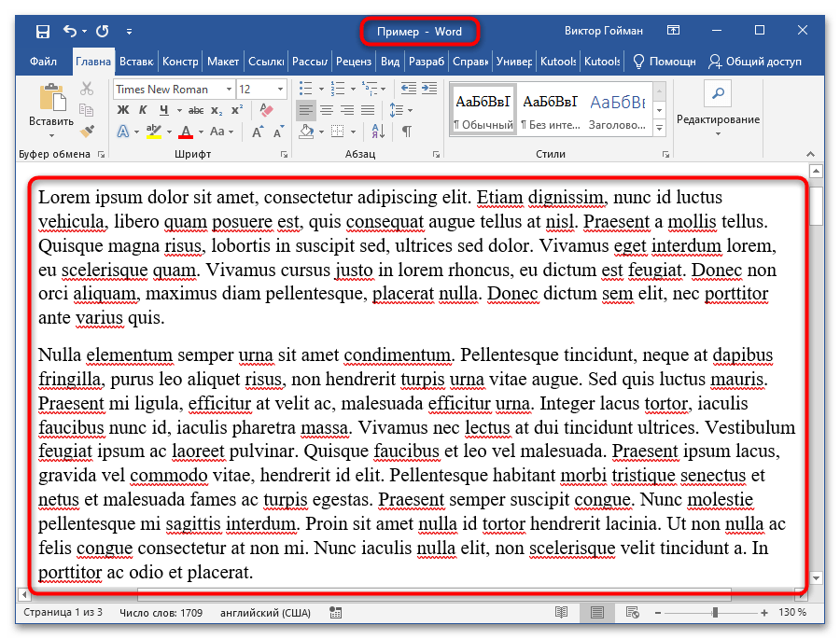
Task: Open the Шрифт dialog launcher
Action: click(x=284, y=154)
